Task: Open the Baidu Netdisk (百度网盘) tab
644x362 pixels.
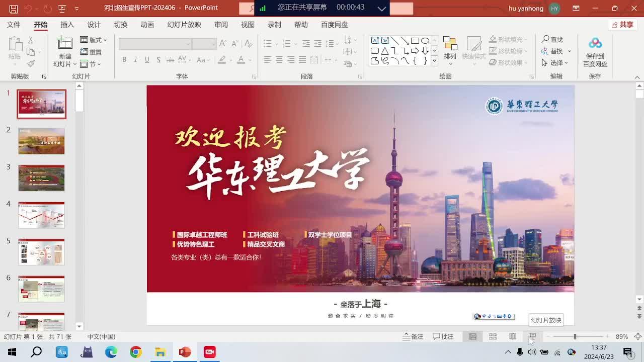Action: click(335, 25)
